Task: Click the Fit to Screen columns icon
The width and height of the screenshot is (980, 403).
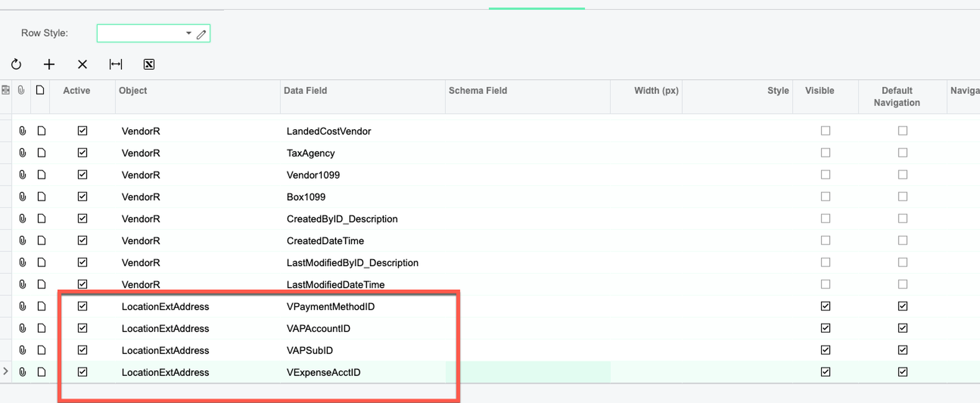Action: 116,64
